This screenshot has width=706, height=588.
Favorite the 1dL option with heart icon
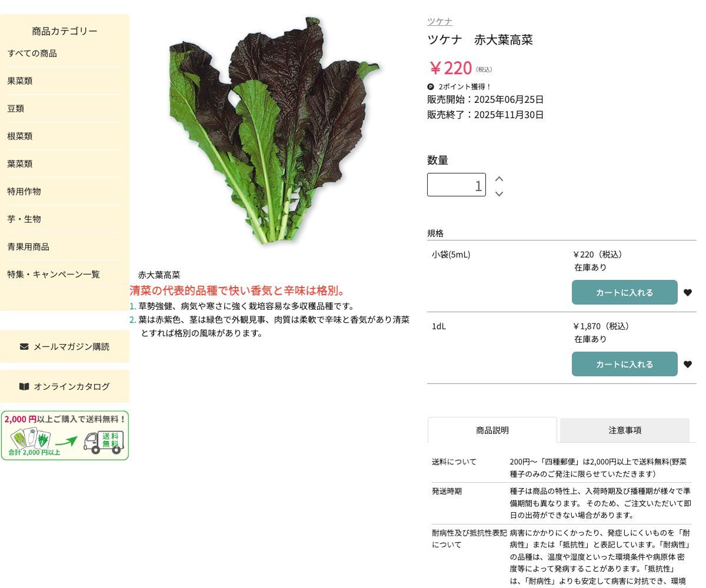point(688,364)
